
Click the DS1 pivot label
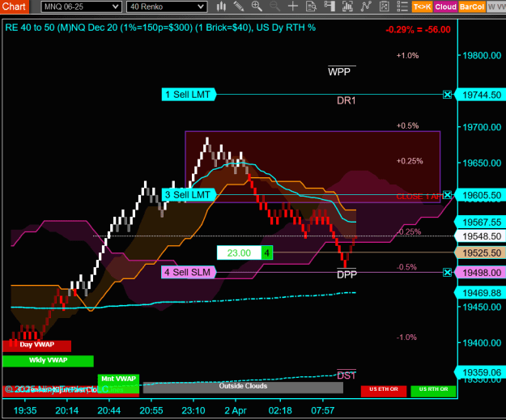pyautogui.click(x=347, y=375)
